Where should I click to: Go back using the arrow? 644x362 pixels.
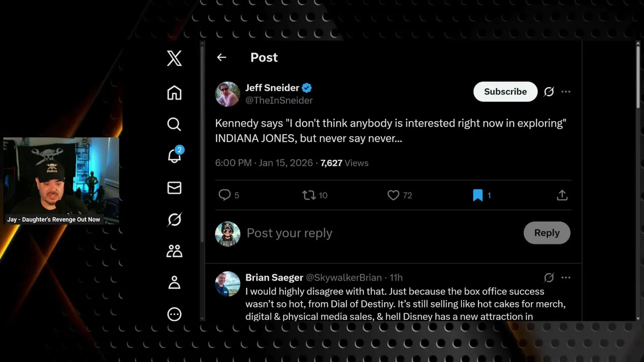click(221, 57)
